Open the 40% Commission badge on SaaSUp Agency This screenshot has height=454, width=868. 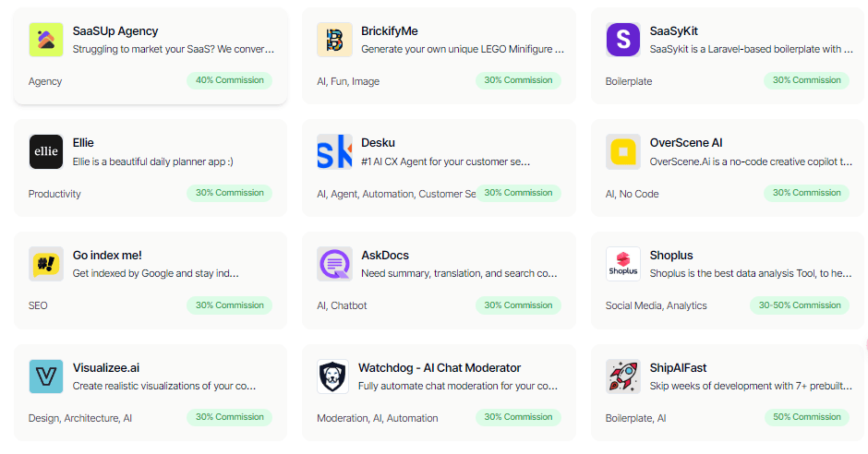point(230,80)
